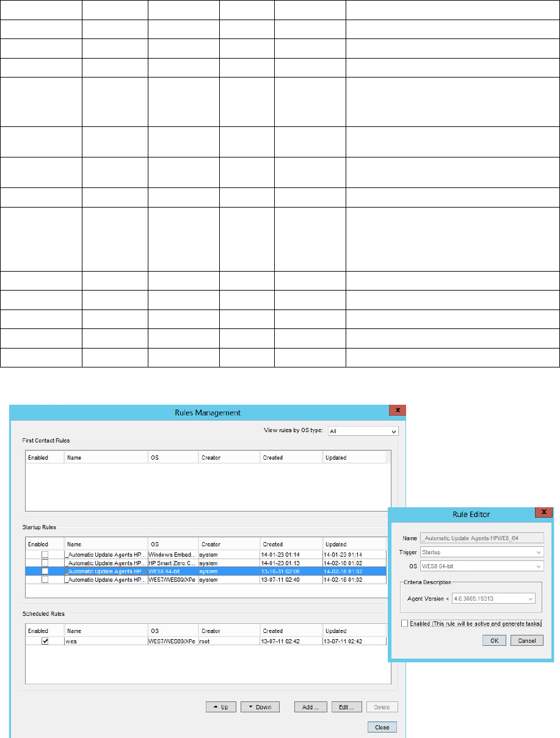Close the Rule Editor window with X

coord(543,512)
